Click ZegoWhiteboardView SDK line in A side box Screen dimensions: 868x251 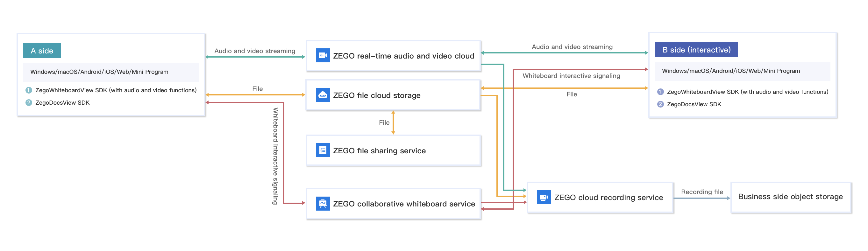click(x=116, y=90)
